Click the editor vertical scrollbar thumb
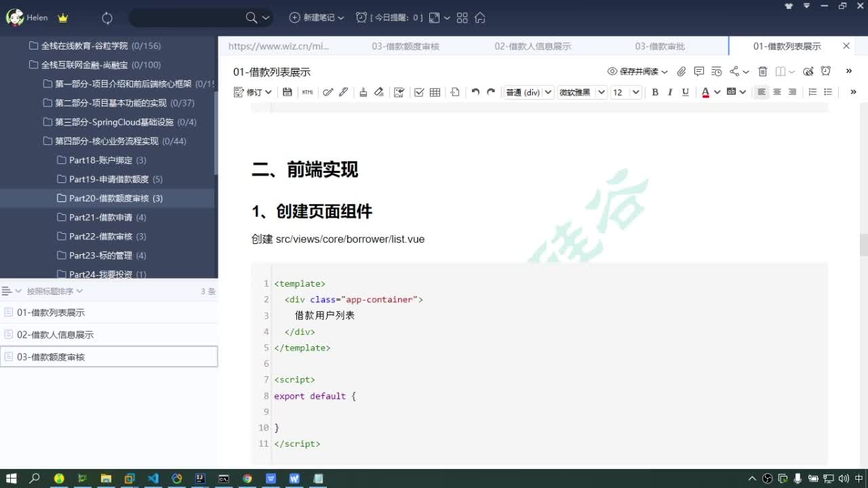 [863, 245]
